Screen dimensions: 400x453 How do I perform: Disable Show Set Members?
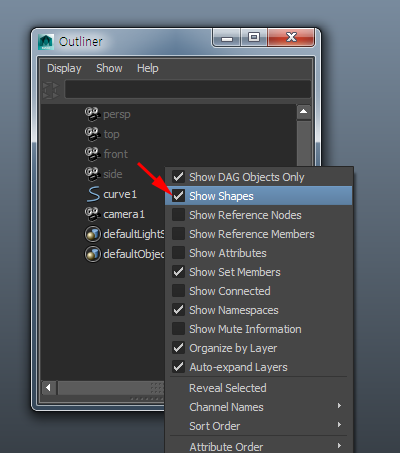coord(178,272)
